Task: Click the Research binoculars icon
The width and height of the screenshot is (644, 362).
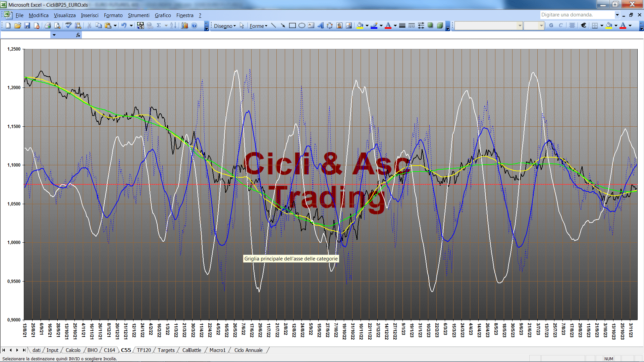Action: point(78,25)
